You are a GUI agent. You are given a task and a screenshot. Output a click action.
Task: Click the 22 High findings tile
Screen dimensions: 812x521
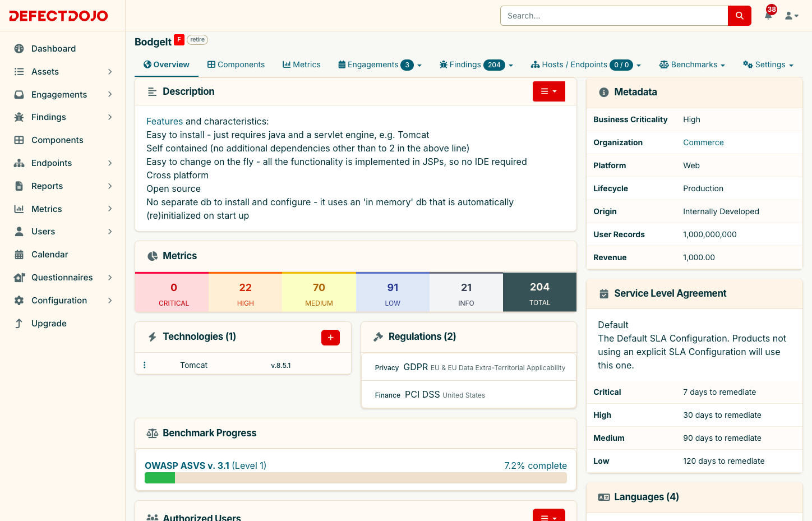pyautogui.click(x=245, y=293)
